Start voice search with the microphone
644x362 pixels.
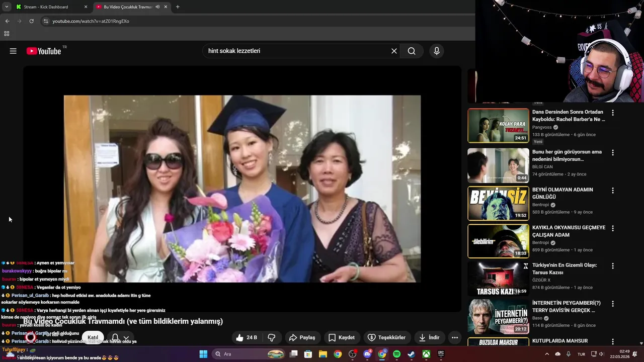pos(437,51)
